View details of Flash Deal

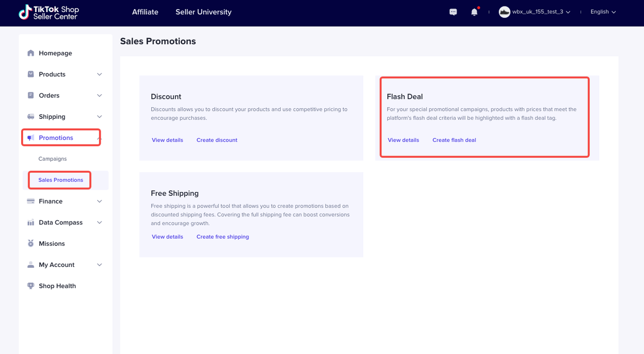[403, 140]
